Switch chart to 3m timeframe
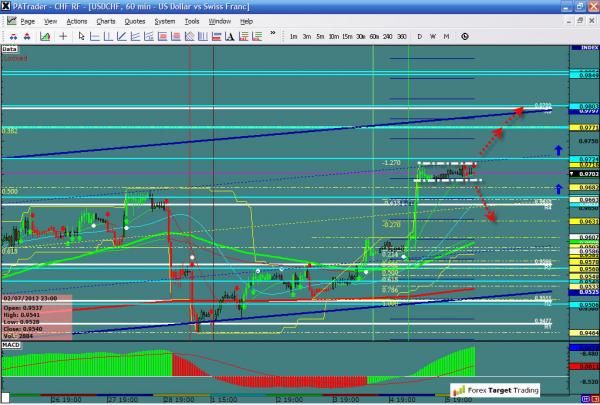The image size is (600, 405). 307,37
